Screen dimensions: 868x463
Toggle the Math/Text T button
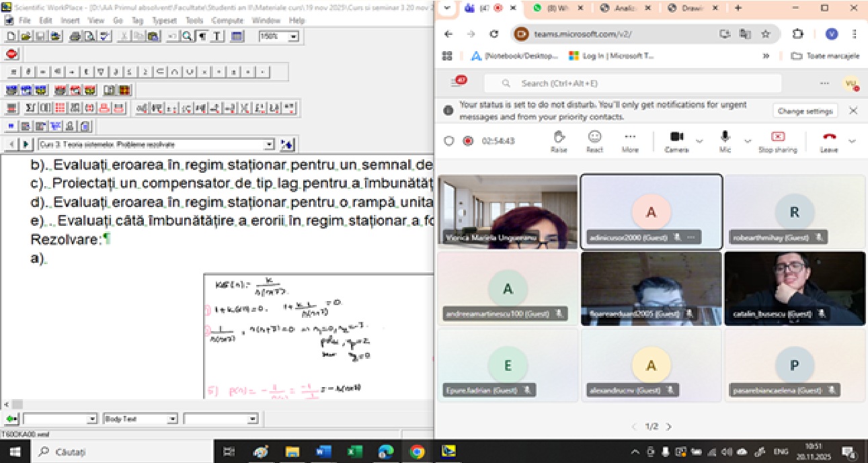(x=216, y=37)
